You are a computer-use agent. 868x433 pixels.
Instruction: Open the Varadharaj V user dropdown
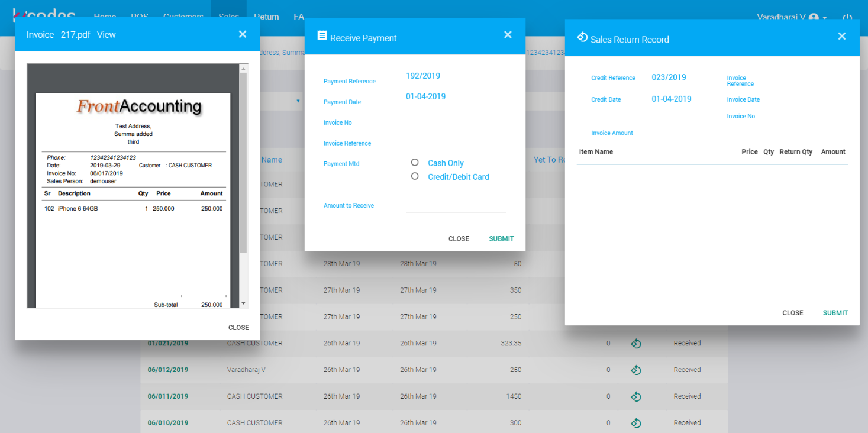(792, 17)
